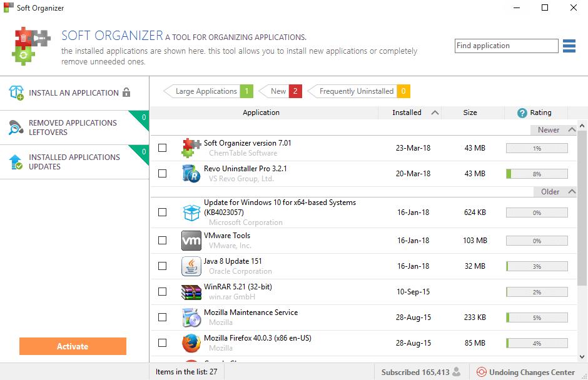The height and width of the screenshot is (380, 588).
Task: Click Soft Organizer's 1% rating bar
Action: pos(537,148)
